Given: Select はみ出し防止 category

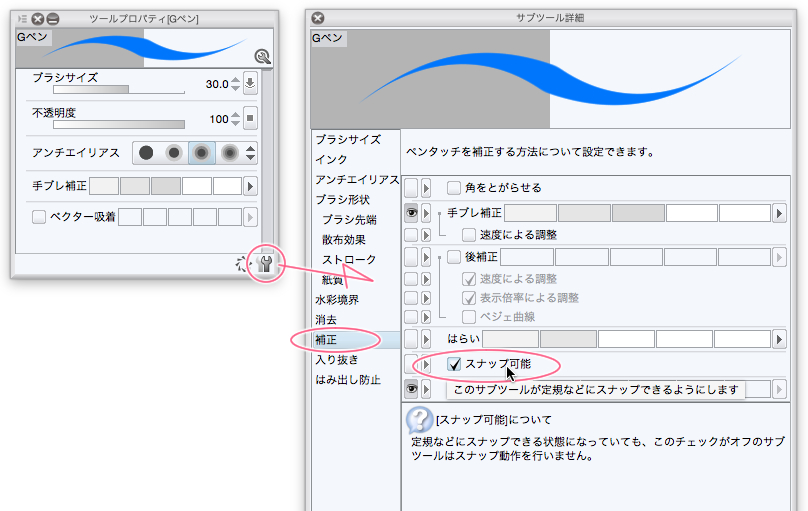Looking at the screenshot, I should click(348, 380).
